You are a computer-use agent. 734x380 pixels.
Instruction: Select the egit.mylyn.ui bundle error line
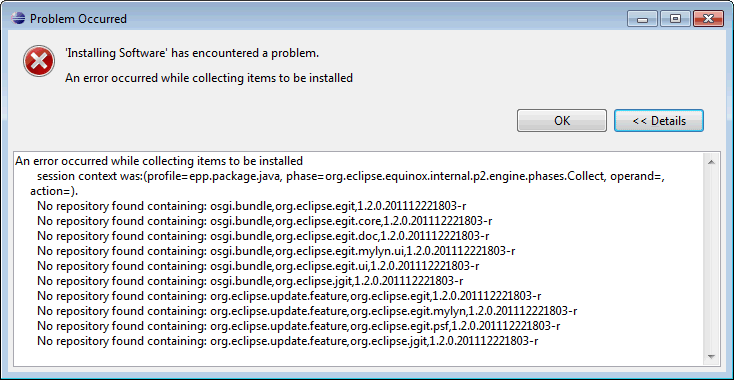[276, 251]
